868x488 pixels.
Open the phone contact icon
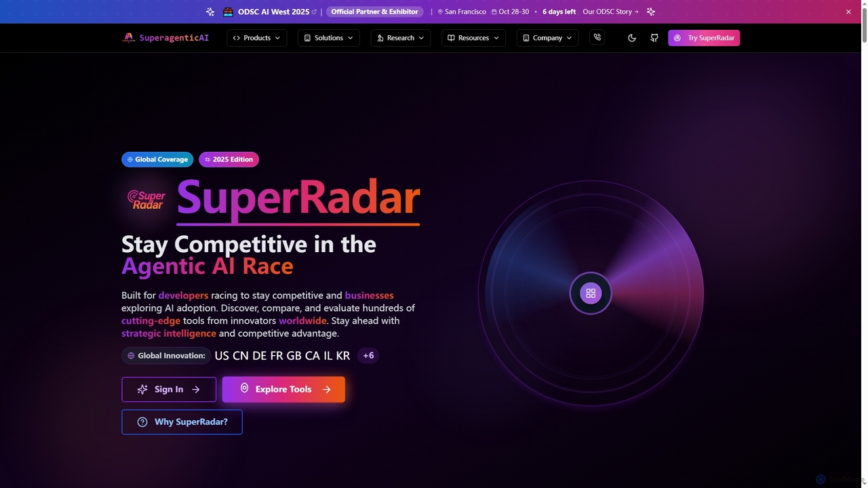tap(597, 38)
